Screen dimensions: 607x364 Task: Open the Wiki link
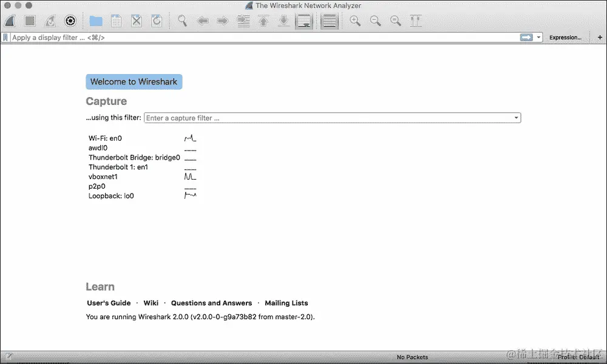click(151, 303)
